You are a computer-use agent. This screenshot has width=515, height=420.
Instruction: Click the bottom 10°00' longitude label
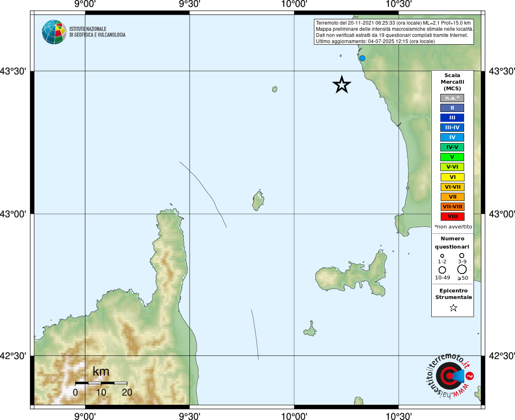(x=294, y=416)
